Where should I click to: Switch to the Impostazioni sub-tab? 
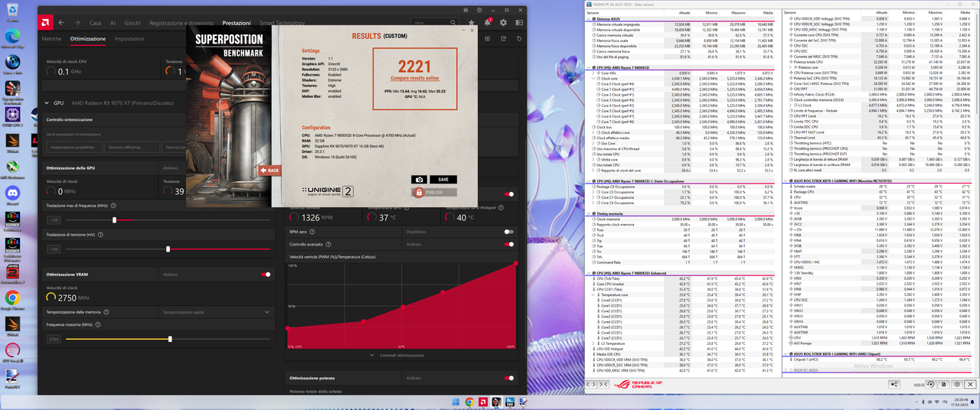point(129,38)
